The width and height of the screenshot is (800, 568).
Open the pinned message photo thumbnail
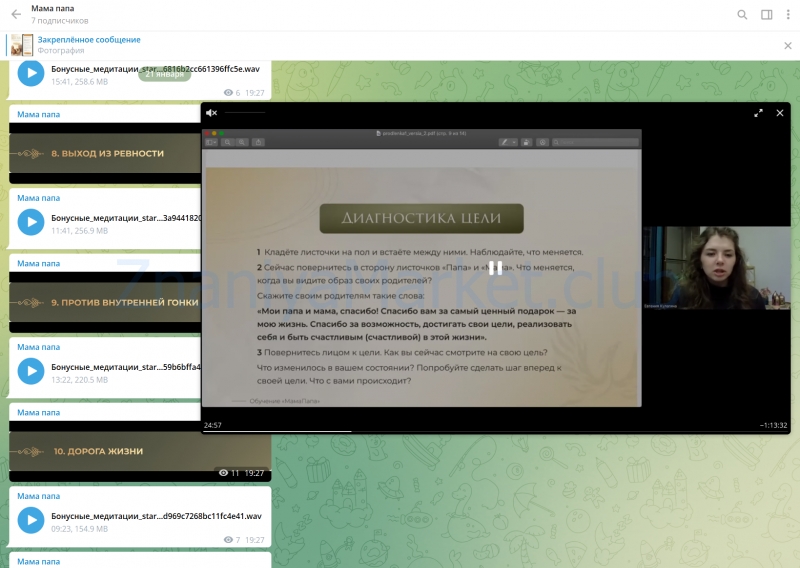[22, 45]
